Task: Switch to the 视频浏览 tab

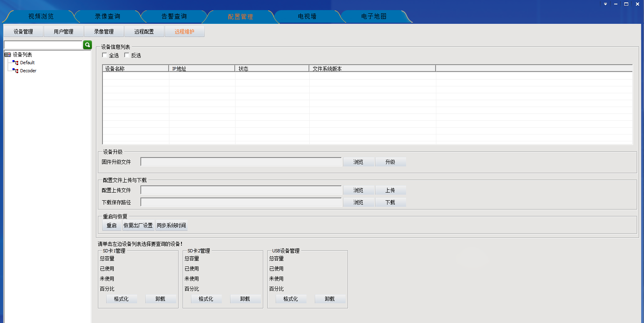Action: click(x=41, y=17)
